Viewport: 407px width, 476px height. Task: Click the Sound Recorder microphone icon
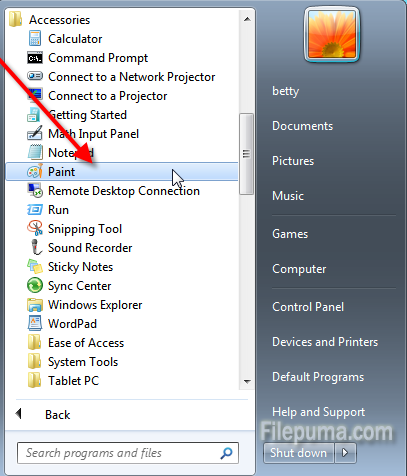pyautogui.click(x=36, y=248)
